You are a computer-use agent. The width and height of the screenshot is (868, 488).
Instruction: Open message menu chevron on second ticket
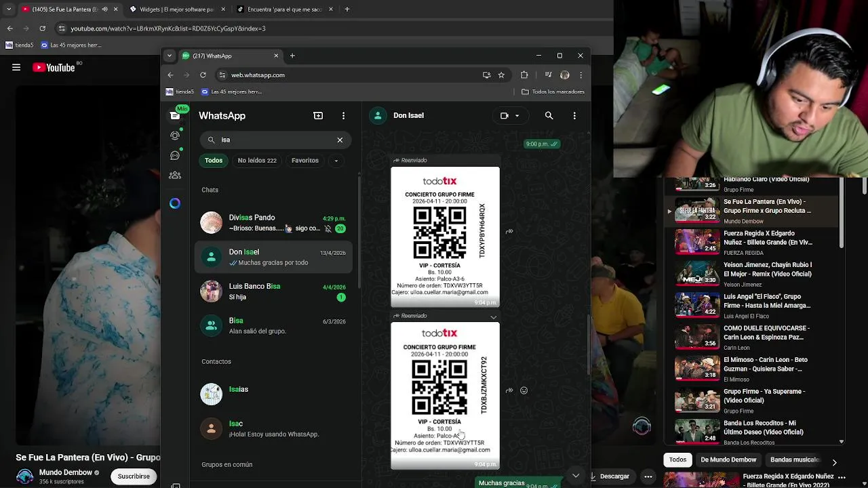(494, 317)
